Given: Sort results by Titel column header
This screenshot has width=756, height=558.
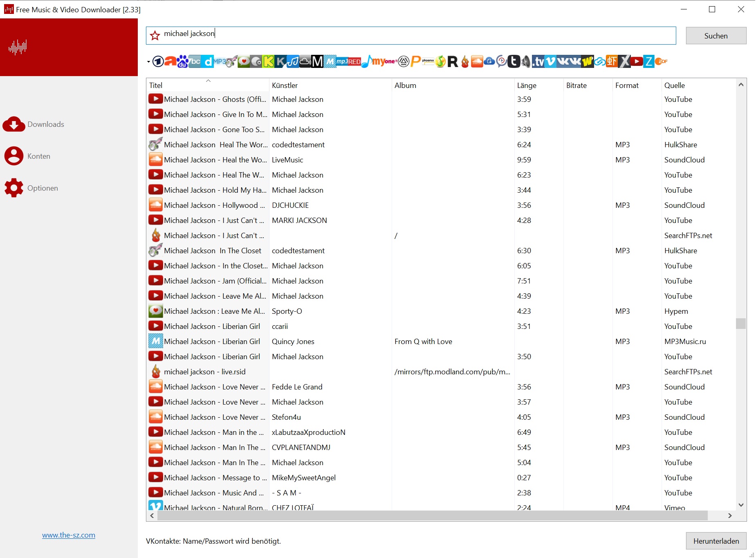Looking at the screenshot, I should click(x=208, y=85).
